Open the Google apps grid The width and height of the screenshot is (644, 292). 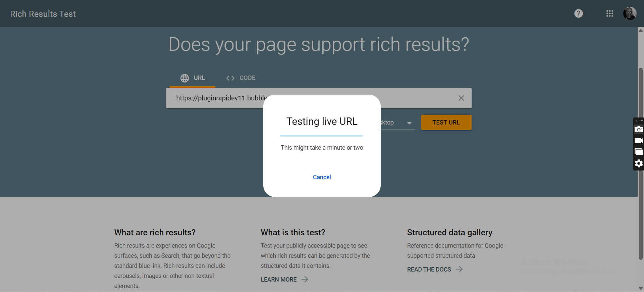[x=609, y=13]
